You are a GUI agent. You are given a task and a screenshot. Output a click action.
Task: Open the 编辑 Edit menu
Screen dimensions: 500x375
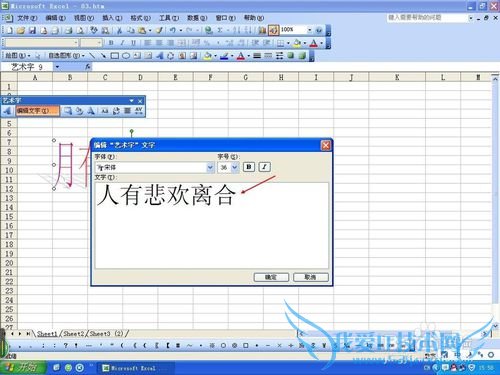coord(55,18)
